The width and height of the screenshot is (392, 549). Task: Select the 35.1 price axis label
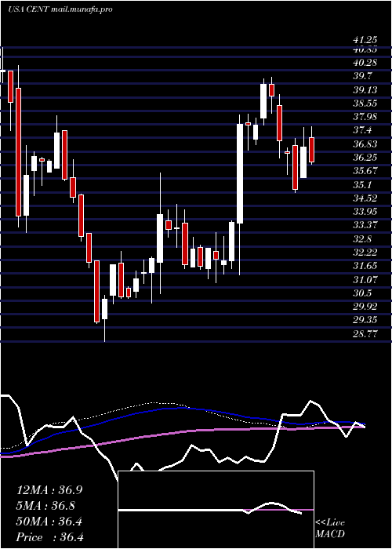362,185
